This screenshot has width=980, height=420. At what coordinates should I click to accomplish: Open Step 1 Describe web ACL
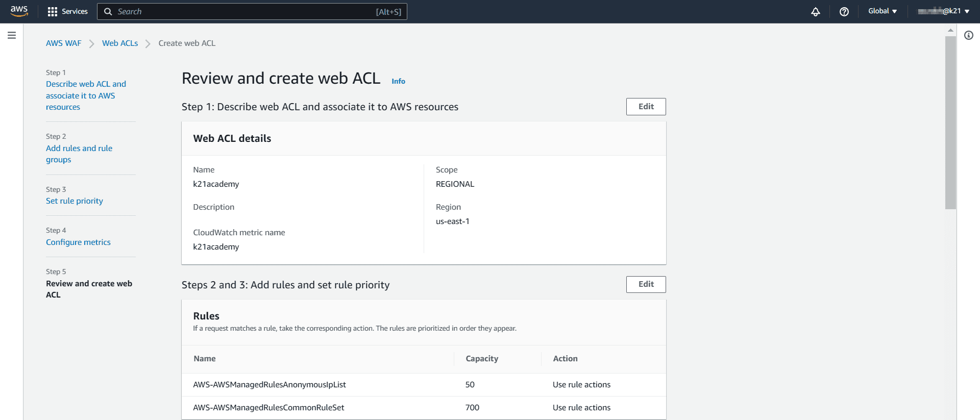85,95
